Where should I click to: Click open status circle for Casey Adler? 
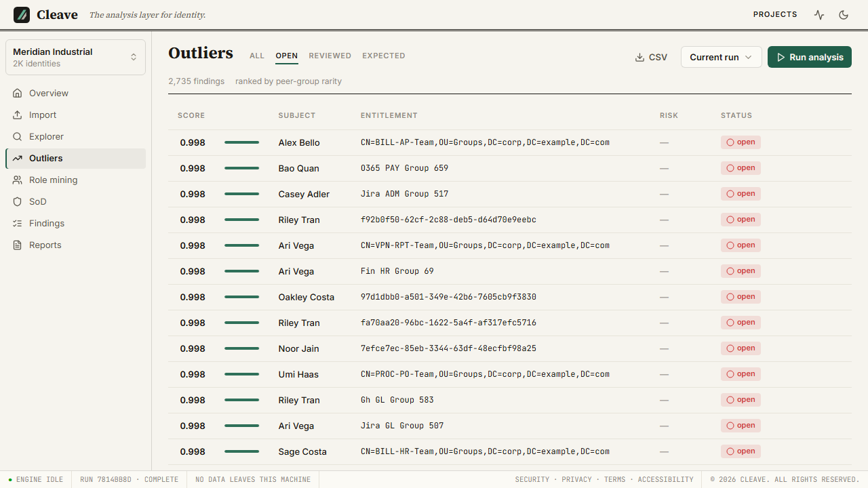click(x=730, y=194)
